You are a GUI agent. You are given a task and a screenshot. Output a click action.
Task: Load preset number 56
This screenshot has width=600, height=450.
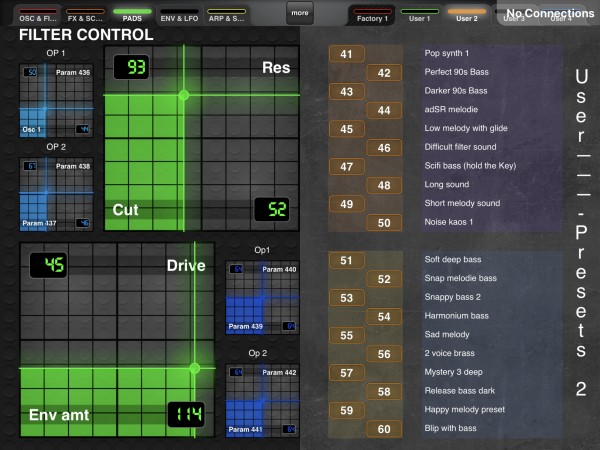(384, 354)
